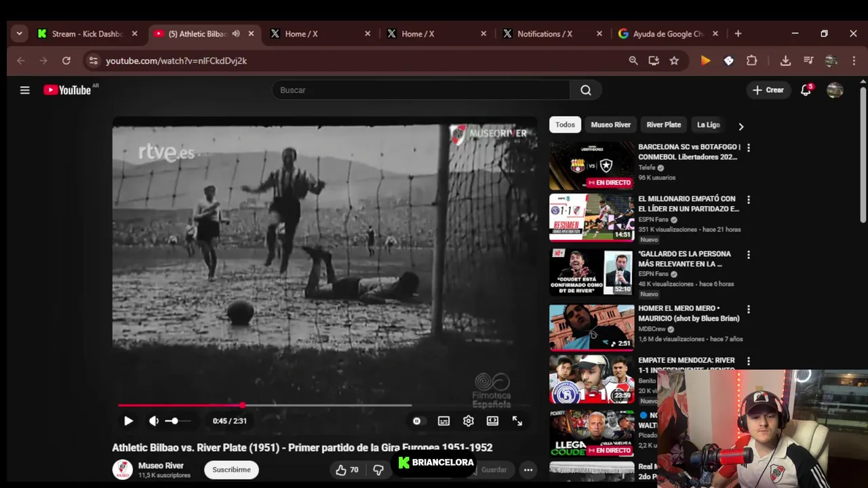Go to the YouTube home logo

click(67, 90)
